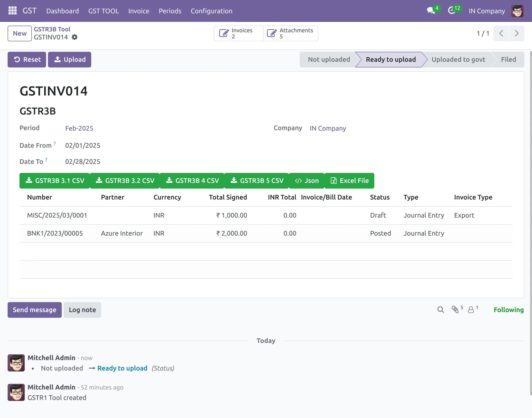Screen dimensions: 532x418
Task: Click the gear settings icon beside GSTINV014
Action: click(x=75, y=37)
